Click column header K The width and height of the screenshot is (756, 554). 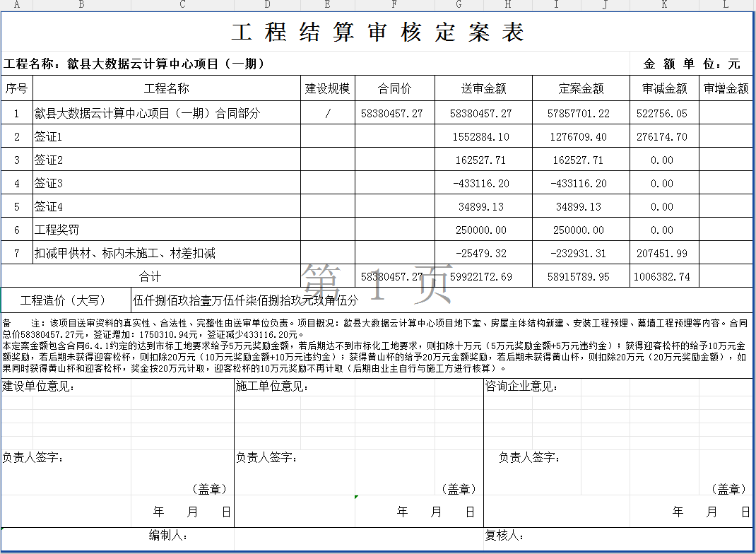[664, 5]
